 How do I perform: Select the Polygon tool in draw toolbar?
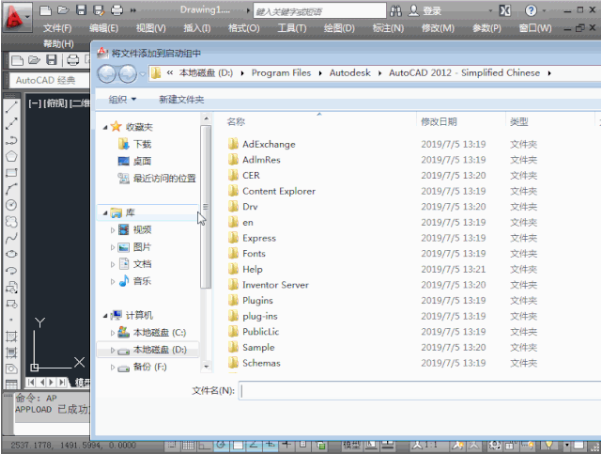(x=11, y=156)
